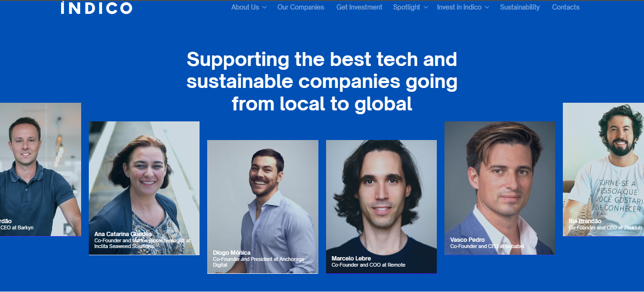Screen dimensions: 644x292
Task: Select the Rui Brandão photo card
Action: 603,170
